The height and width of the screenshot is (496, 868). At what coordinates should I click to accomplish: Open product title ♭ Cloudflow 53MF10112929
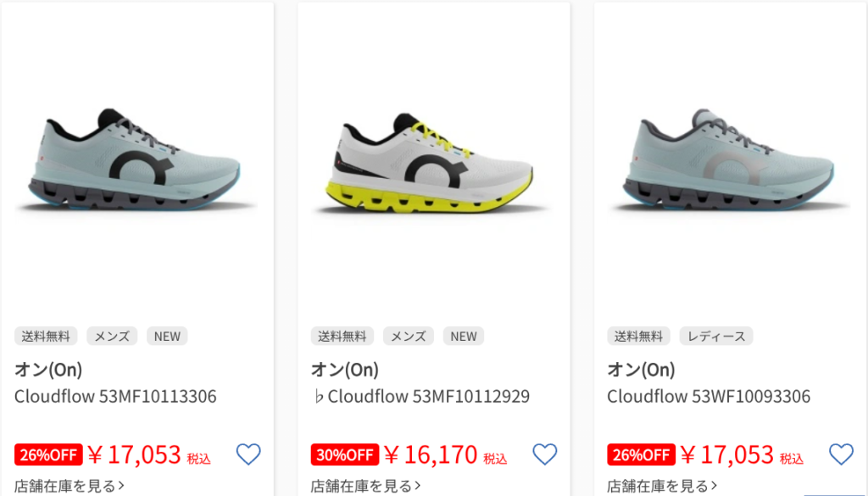420,396
